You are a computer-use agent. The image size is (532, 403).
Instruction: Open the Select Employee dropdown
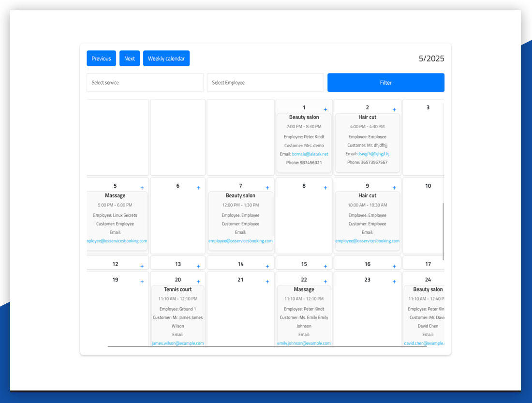tap(265, 83)
